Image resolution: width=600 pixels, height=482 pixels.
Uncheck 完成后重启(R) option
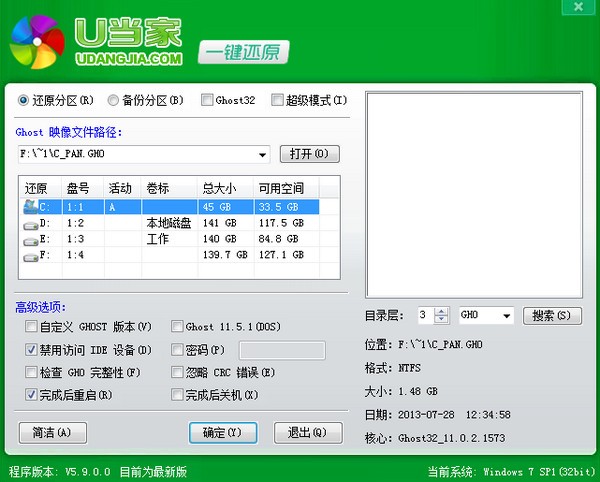31,394
